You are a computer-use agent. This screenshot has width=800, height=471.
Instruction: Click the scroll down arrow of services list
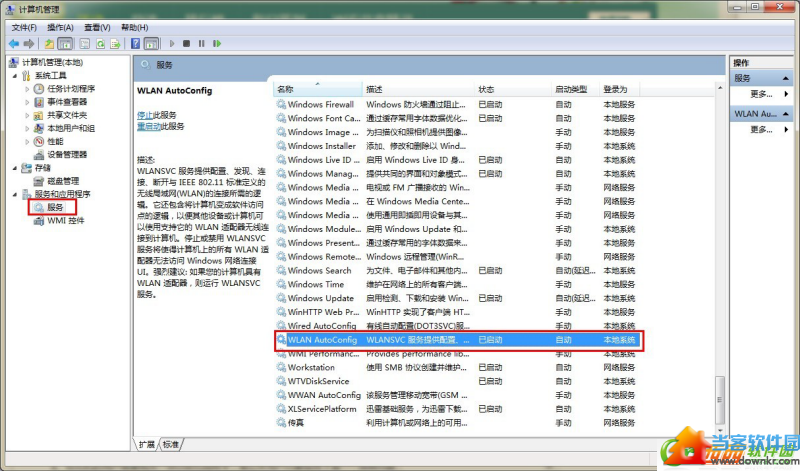coord(720,430)
